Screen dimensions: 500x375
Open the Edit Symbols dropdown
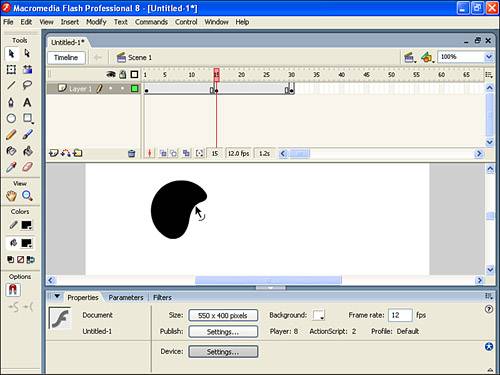(x=427, y=58)
